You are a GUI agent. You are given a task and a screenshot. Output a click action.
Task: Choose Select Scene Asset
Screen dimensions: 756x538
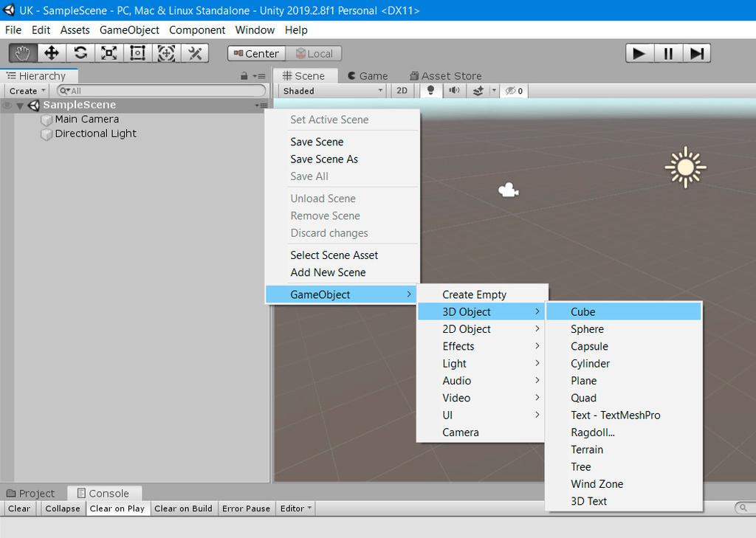343,255
